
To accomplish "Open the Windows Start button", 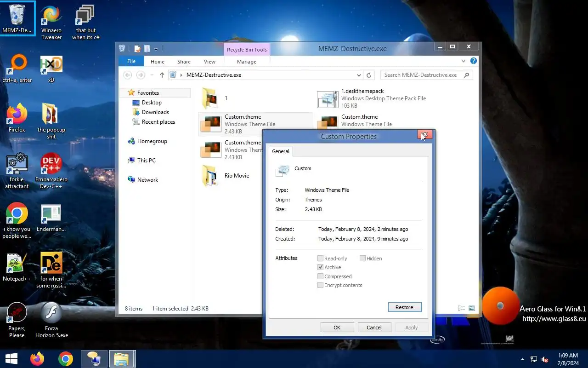I will pyautogui.click(x=11, y=359).
